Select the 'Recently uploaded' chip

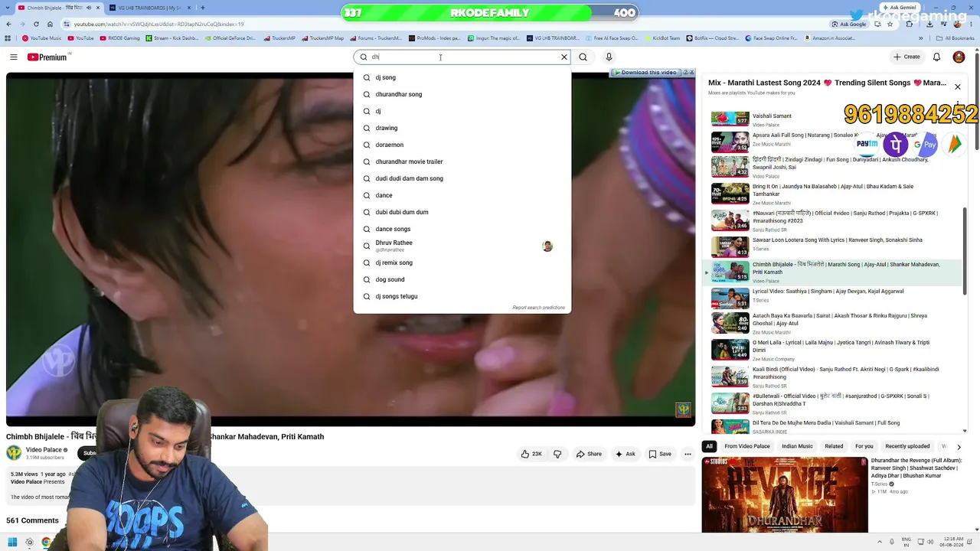[x=907, y=446]
